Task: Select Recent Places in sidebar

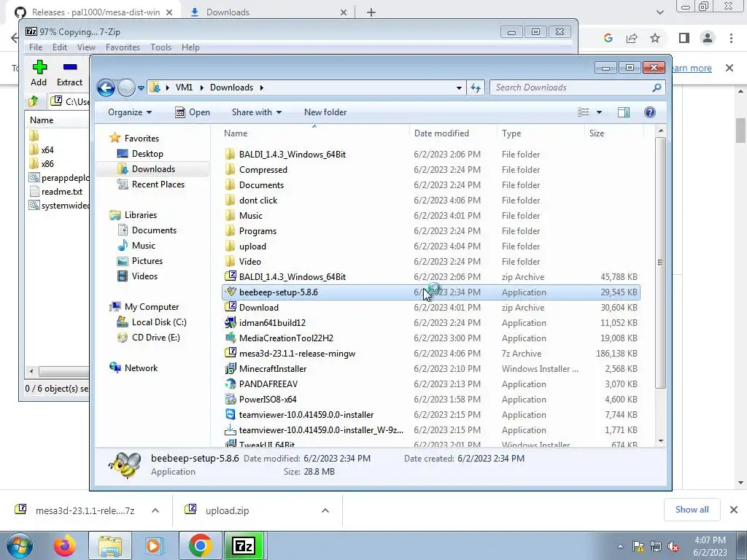Action: 158,184
